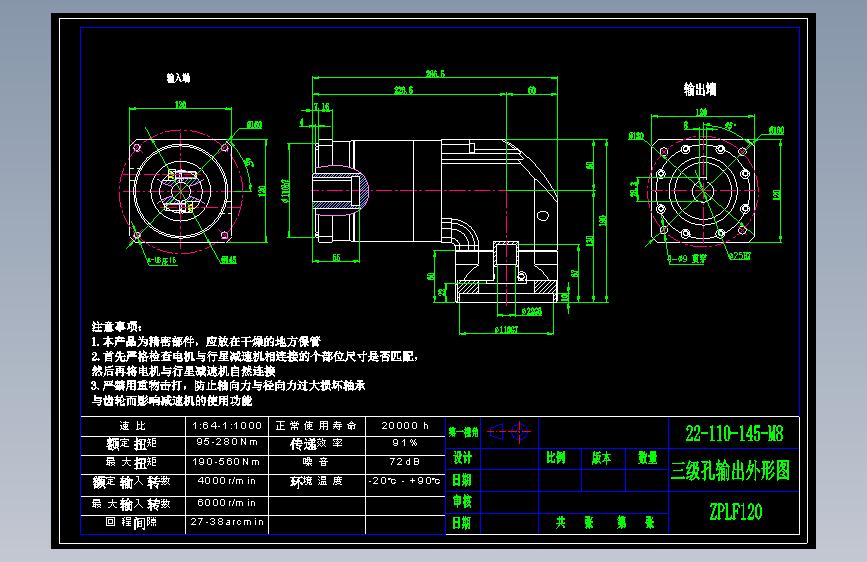
Task: Click the '注意事项:' notes heading
Action: point(117,326)
